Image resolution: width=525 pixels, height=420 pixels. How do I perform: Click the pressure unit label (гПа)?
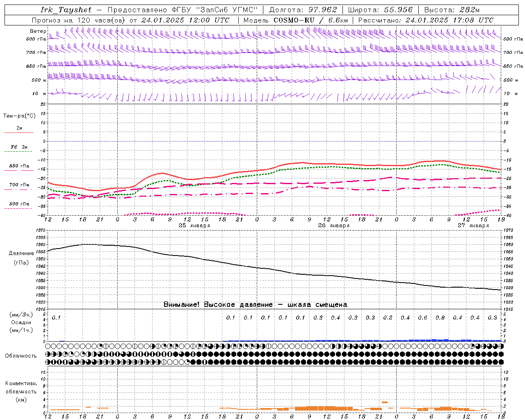pos(21,263)
